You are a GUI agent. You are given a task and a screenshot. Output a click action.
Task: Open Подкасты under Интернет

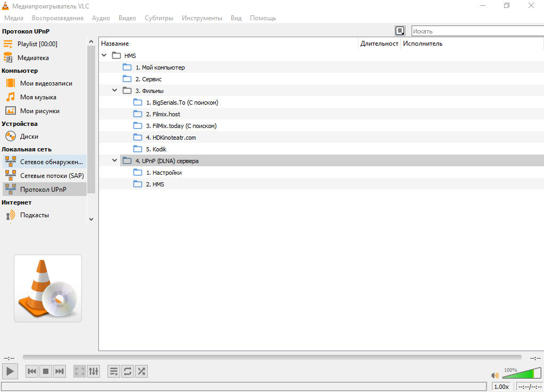[45, 215]
